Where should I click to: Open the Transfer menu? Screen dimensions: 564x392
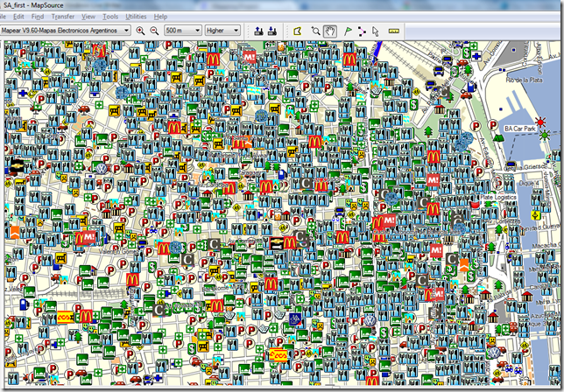tap(62, 17)
